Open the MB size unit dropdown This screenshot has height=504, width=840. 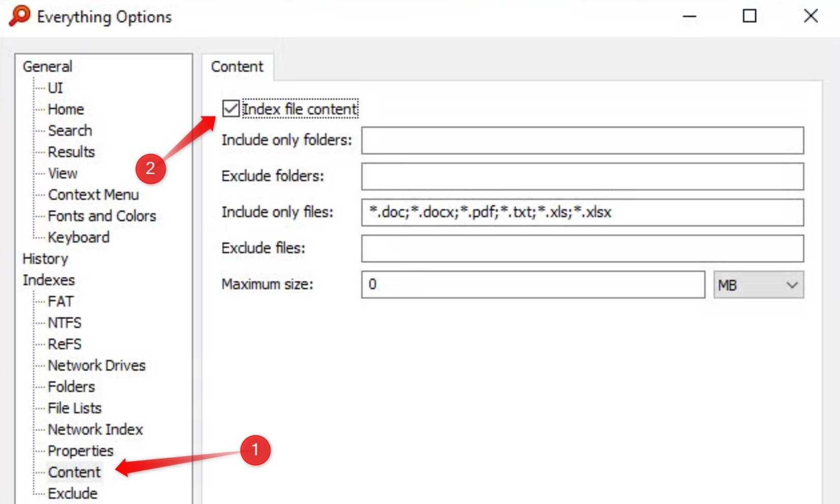point(758,285)
